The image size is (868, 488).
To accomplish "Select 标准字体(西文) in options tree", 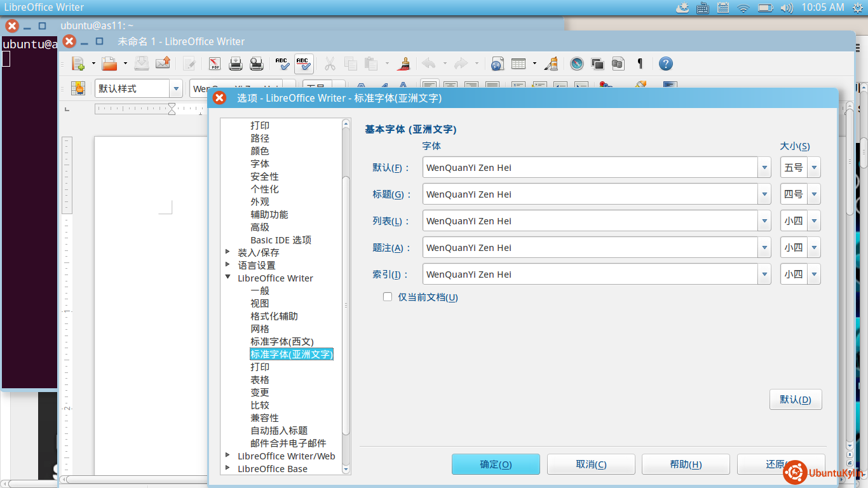I will (x=281, y=341).
